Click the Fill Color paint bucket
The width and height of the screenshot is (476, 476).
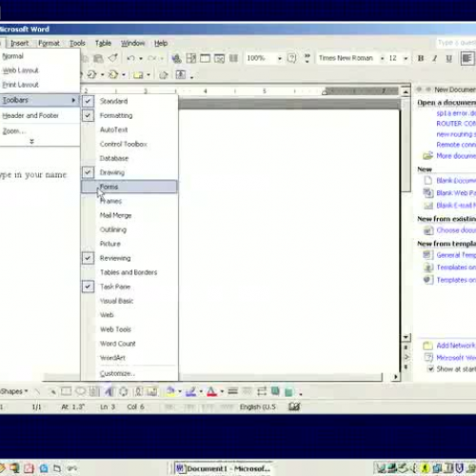pos(170,391)
